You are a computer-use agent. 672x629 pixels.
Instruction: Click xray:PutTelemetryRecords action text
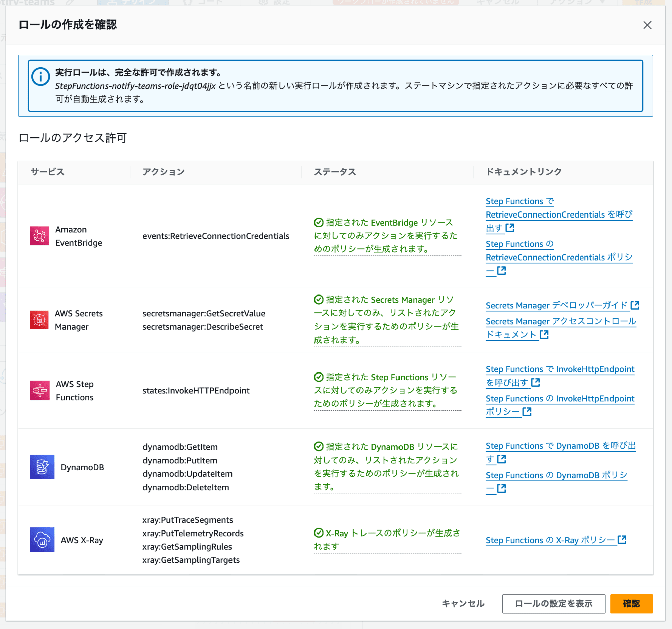coord(193,533)
